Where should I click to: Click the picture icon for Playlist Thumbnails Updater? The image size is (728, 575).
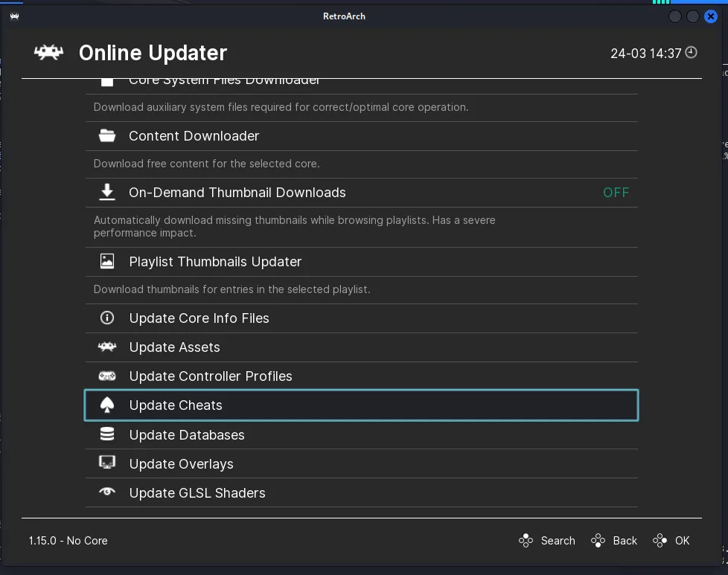point(107,262)
